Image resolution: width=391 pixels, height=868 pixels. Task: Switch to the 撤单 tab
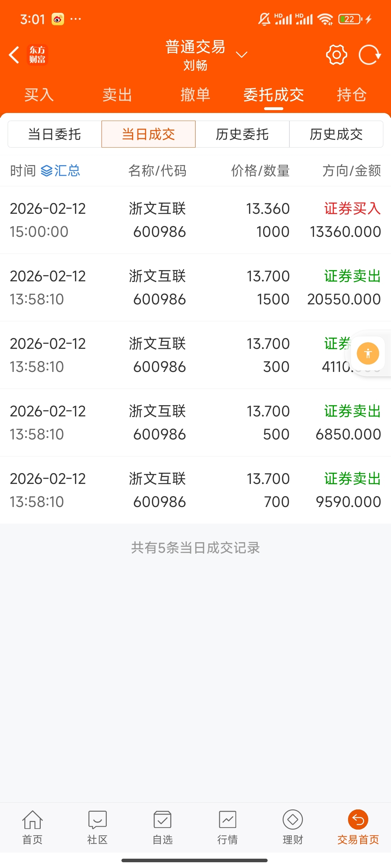195,95
